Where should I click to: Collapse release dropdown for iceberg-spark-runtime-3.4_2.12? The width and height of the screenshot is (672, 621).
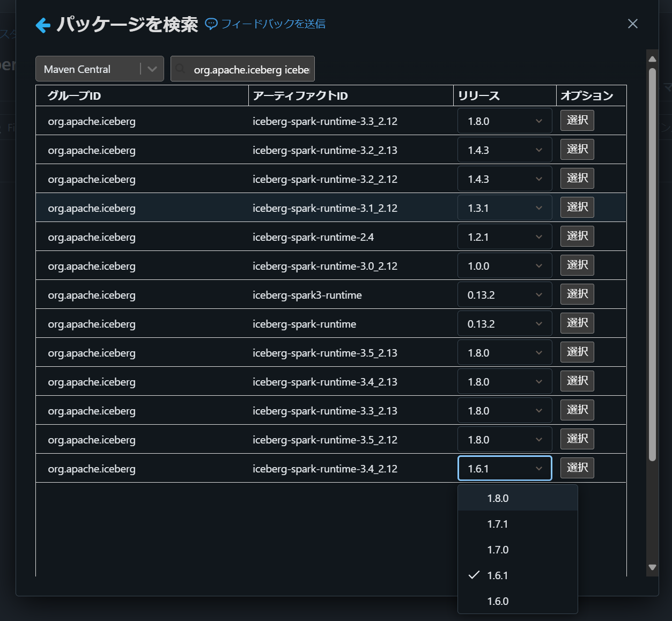coord(505,468)
